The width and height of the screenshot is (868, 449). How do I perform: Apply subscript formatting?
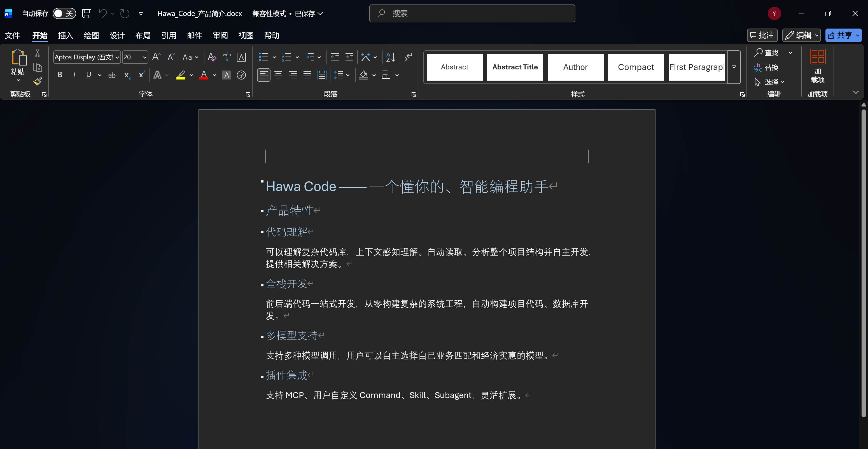127,75
